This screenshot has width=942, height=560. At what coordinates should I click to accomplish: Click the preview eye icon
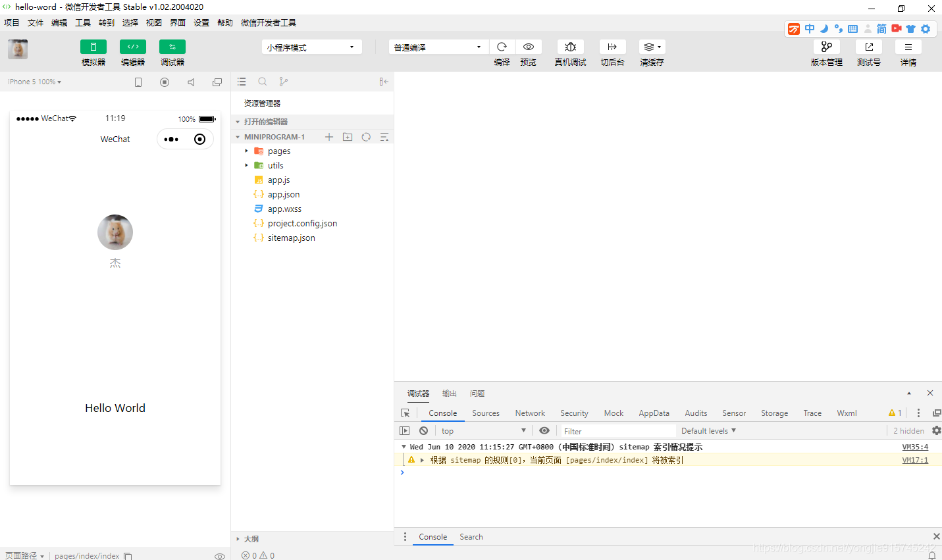(x=529, y=47)
